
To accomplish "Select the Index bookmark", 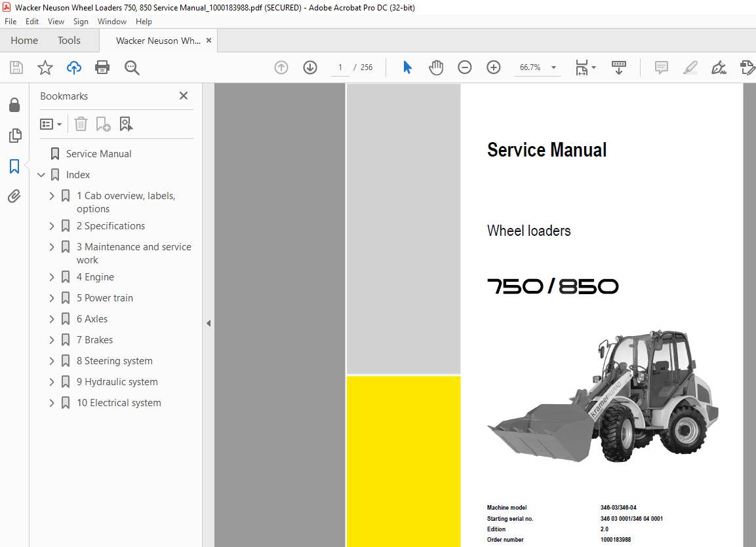I will (x=78, y=175).
